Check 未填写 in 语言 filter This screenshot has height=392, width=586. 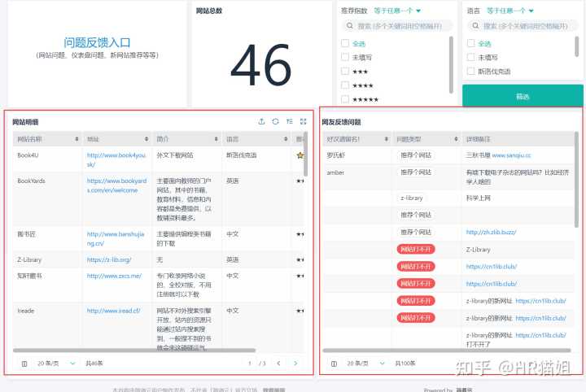pyautogui.click(x=471, y=57)
